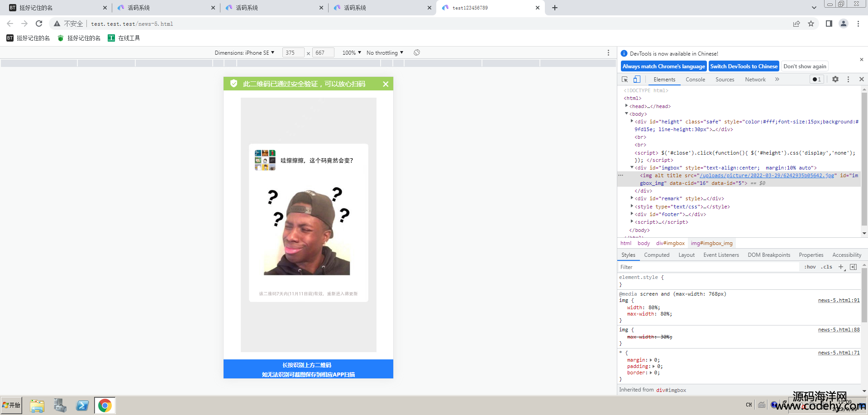Toggle :hov element state panel
Viewport: 868px width, 415px height.
(810, 267)
